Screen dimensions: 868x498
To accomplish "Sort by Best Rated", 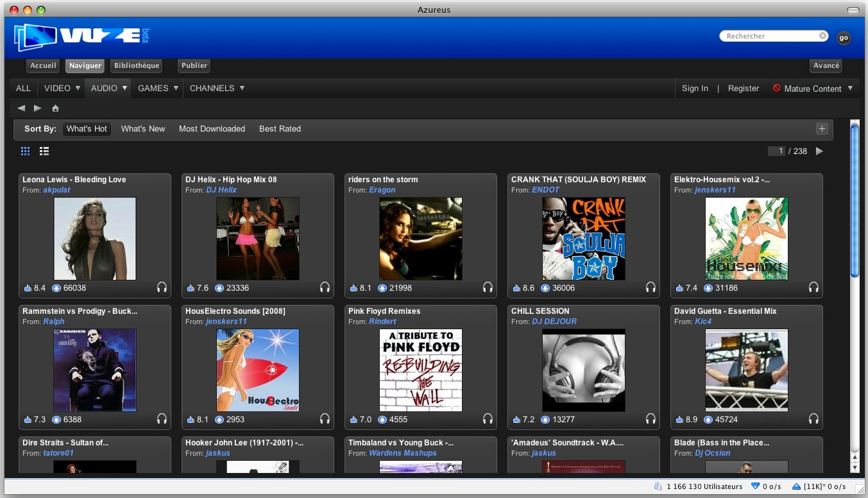I will (280, 129).
